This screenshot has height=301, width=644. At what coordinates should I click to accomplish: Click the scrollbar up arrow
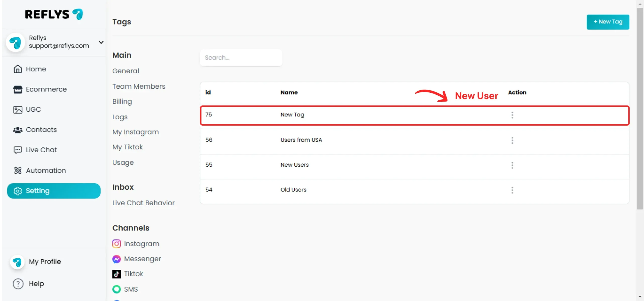tap(640, 4)
